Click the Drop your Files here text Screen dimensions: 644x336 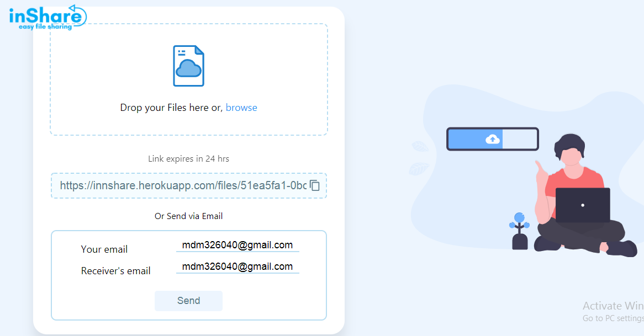pos(171,108)
